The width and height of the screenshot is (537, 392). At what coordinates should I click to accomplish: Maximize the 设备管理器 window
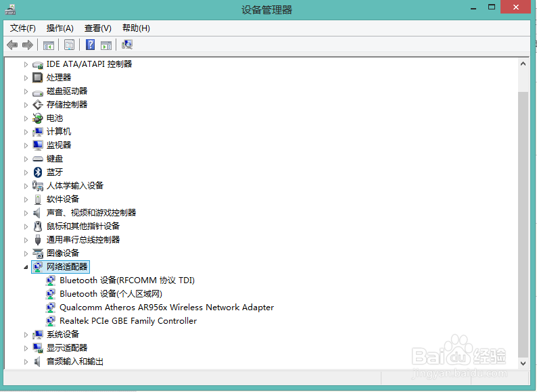[492, 7]
